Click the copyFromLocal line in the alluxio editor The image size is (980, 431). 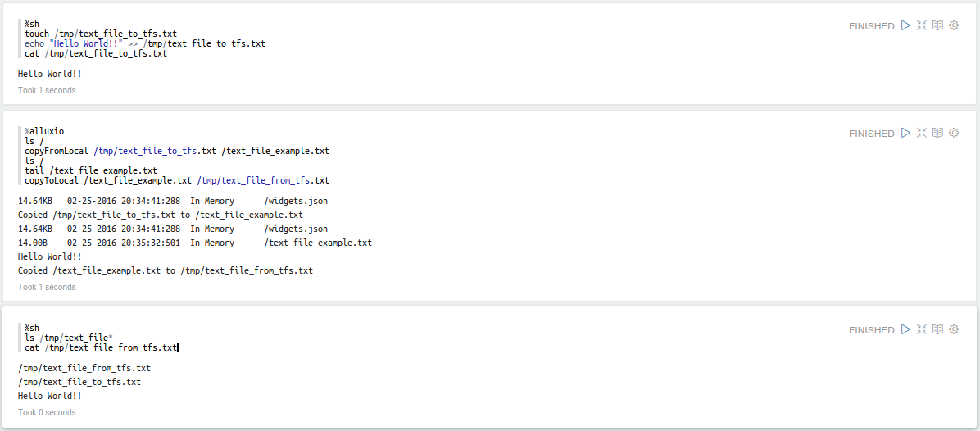[x=176, y=151]
